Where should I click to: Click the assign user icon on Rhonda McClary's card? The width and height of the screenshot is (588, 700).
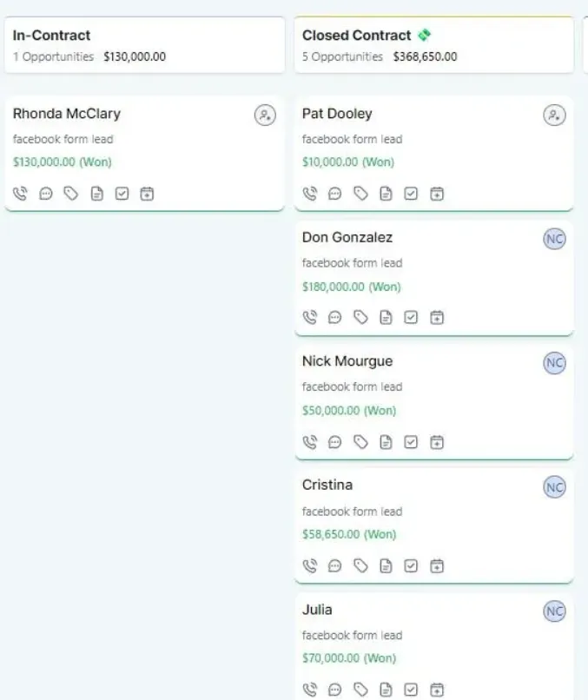point(265,116)
